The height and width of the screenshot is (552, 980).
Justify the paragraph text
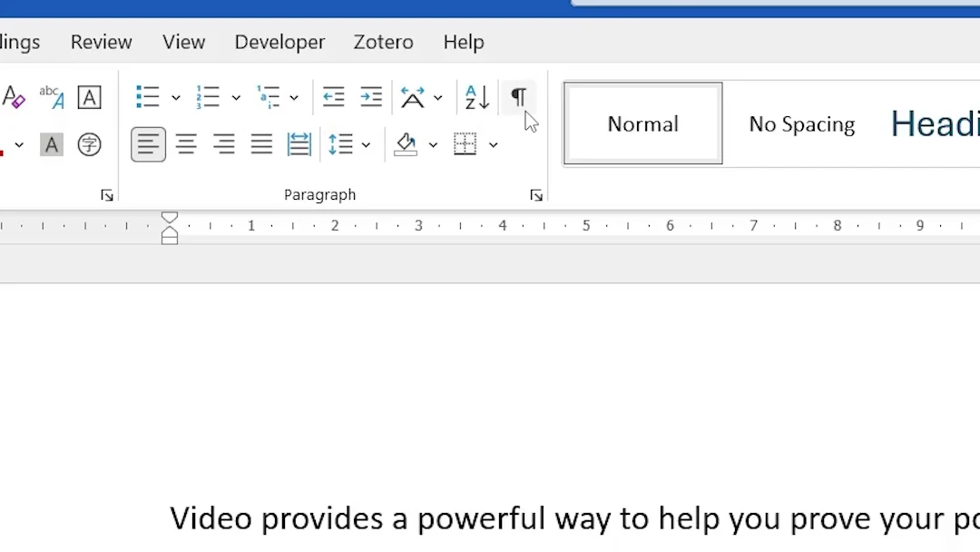(x=261, y=145)
